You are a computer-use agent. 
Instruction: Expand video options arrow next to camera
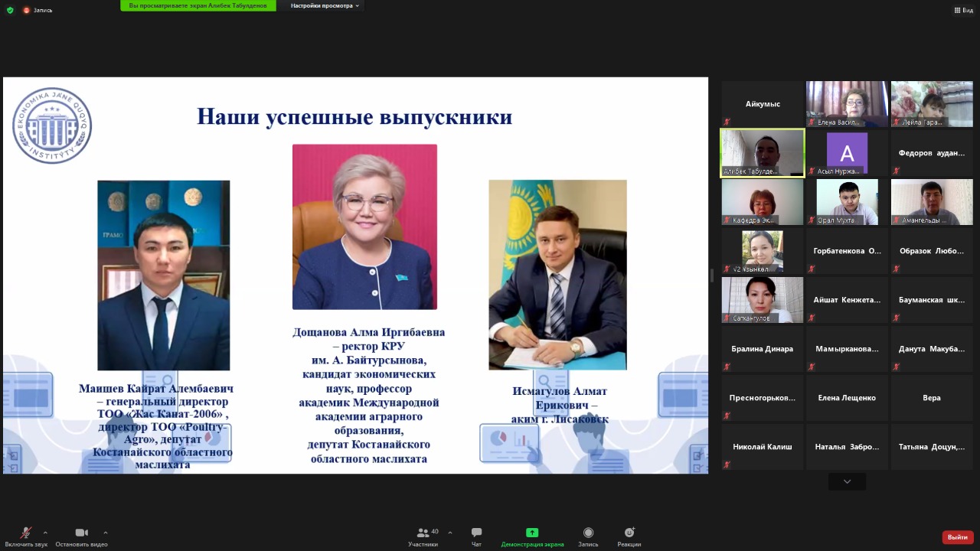pyautogui.click(x=105, y=533)
